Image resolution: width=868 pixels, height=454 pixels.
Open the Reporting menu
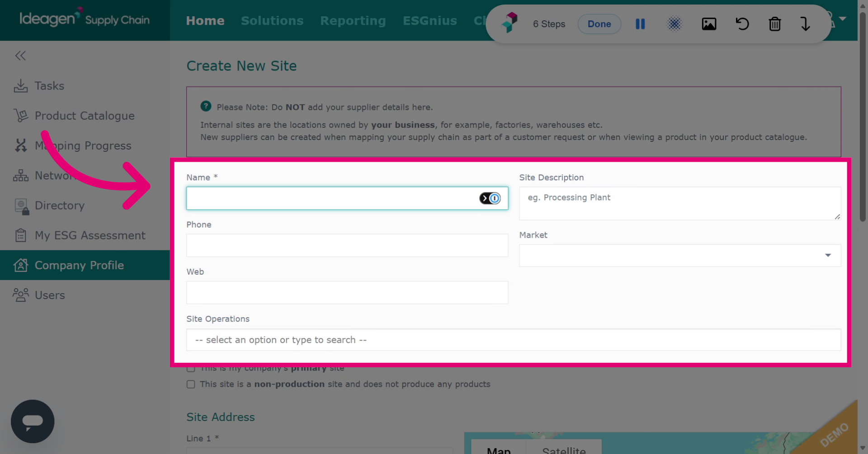(353, 21)
